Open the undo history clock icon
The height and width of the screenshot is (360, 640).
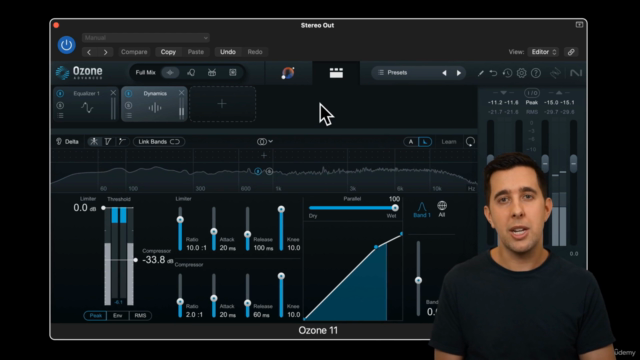tap(507, 73)
